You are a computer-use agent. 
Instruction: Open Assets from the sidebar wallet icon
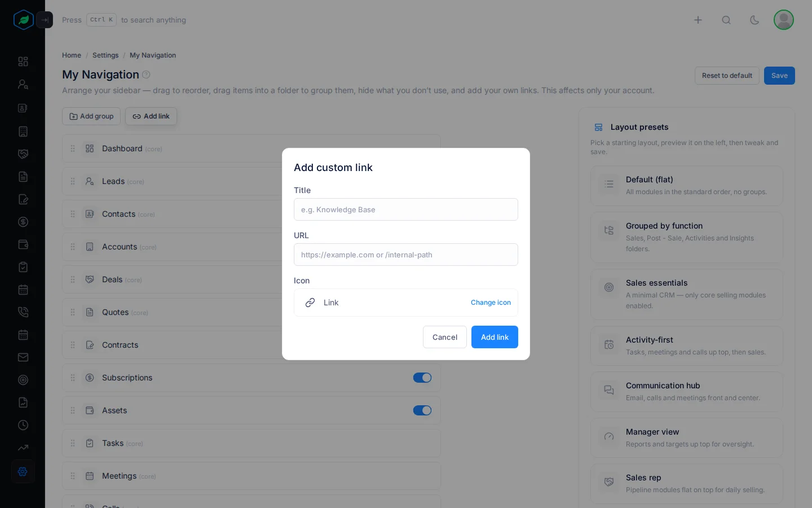tap(23, 244)
